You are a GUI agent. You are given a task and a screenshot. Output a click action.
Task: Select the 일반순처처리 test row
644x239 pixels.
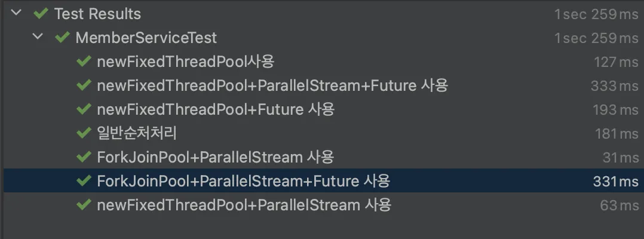tap(137, 133)
